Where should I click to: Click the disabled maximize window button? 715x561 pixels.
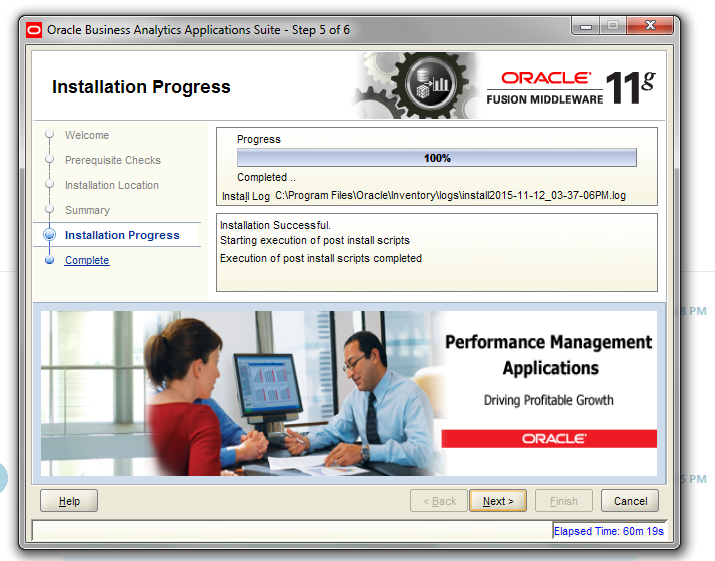pyautogui.click(x=613, y=26)
